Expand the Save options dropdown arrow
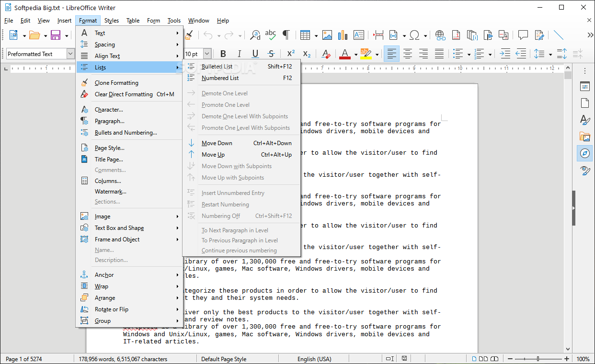Image resolution: width=595 pixels, height=364 pixels. click(x=67, y=35)
